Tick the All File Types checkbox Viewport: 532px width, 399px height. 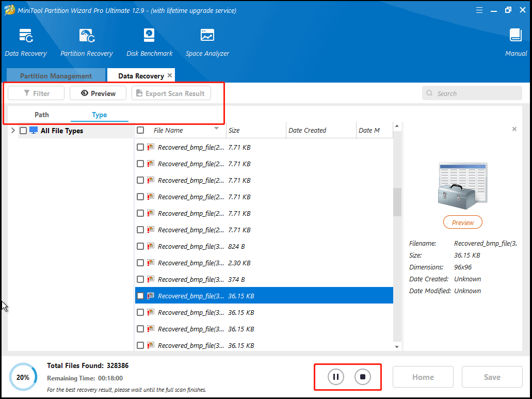coord(23,131)
